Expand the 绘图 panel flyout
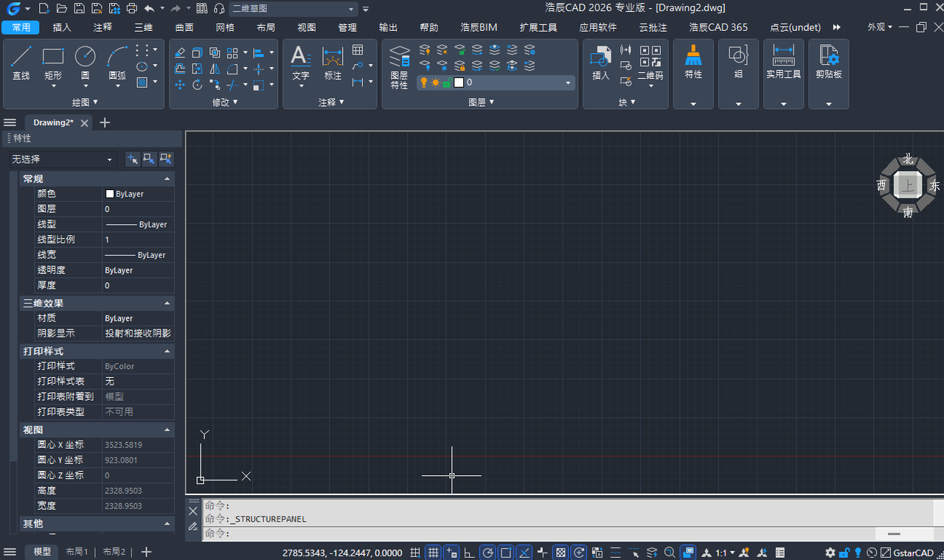Viewport: 944px width, 560px height. pyautogui.click(x=86, y=102)
